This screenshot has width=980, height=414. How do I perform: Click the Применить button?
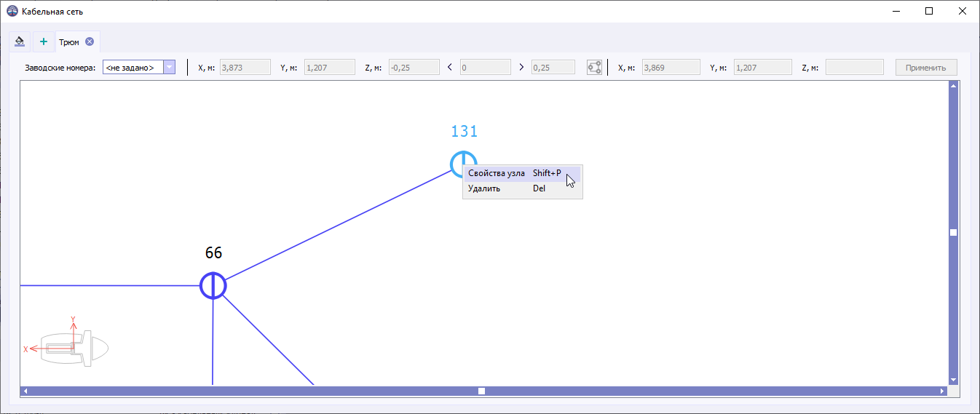coord(926,68)
